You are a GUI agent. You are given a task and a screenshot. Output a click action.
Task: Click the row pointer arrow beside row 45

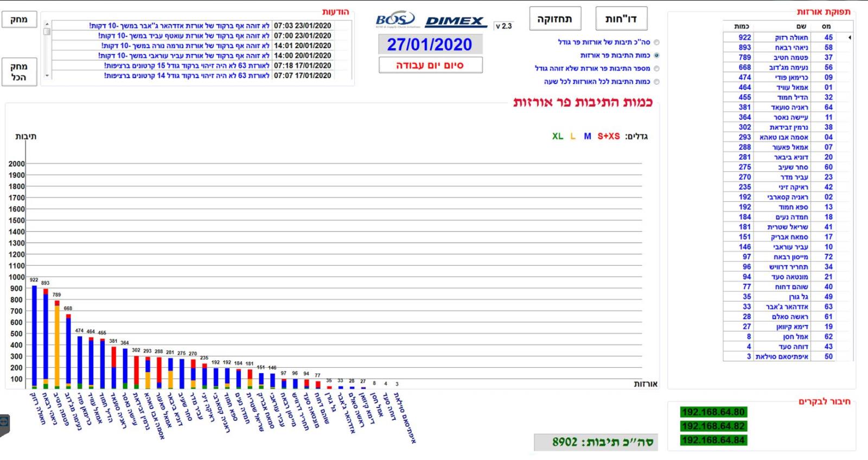(x=849, y=37)
